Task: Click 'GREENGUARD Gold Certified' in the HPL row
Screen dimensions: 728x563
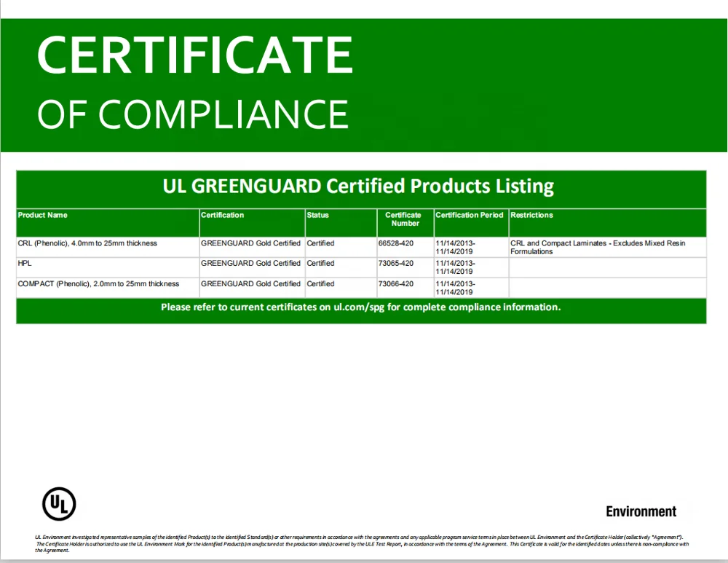Action: [x=250, y=264]
